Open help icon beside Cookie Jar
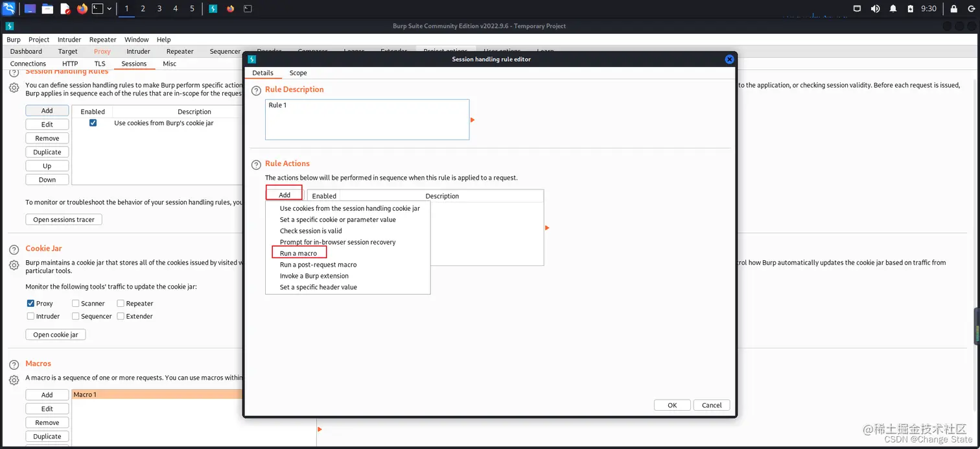The image size is (980, 449). (14, 249)
